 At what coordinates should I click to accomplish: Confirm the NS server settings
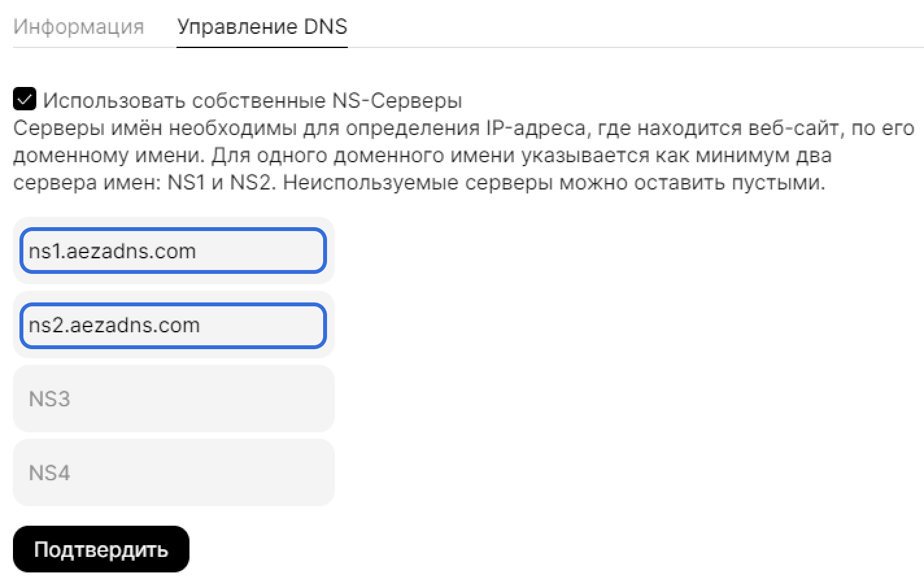(x=101, y=549)
